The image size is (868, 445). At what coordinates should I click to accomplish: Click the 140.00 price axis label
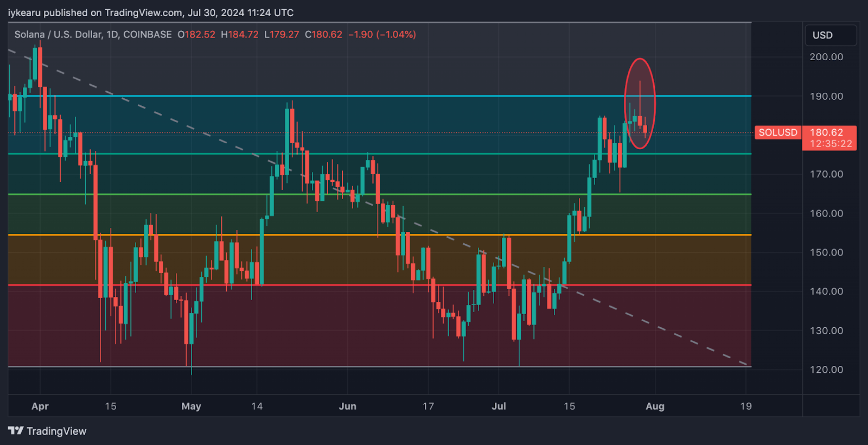pos(826,291)
